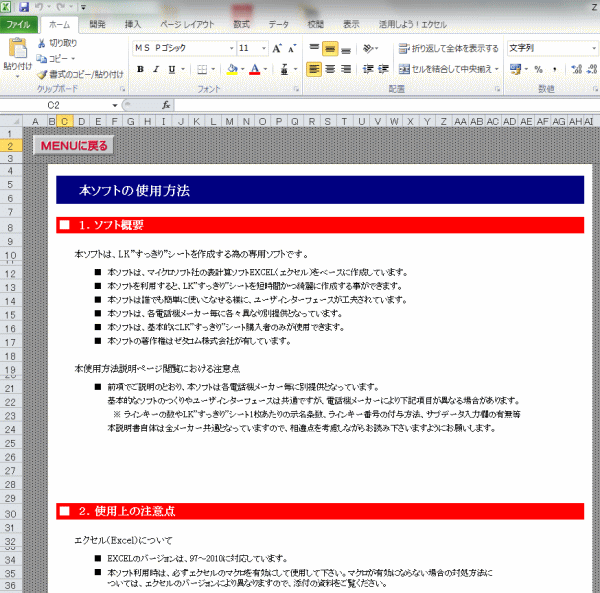Screen dimensions: 600x593
Task: Open the font color dropdown arrow
Action: [x=265, y=69]
